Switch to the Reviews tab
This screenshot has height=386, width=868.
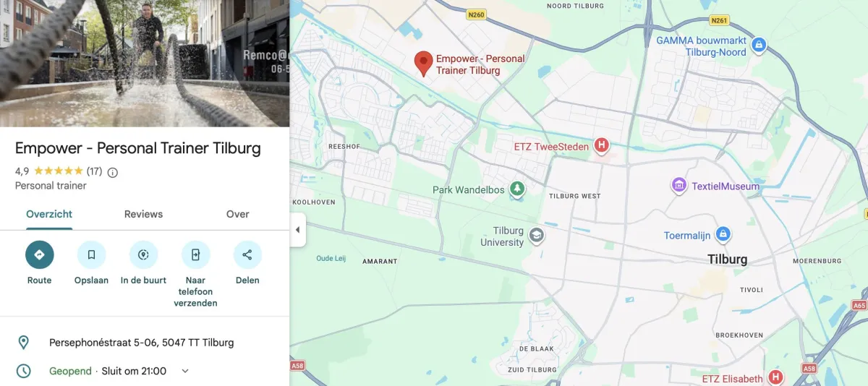click(143, 214)
